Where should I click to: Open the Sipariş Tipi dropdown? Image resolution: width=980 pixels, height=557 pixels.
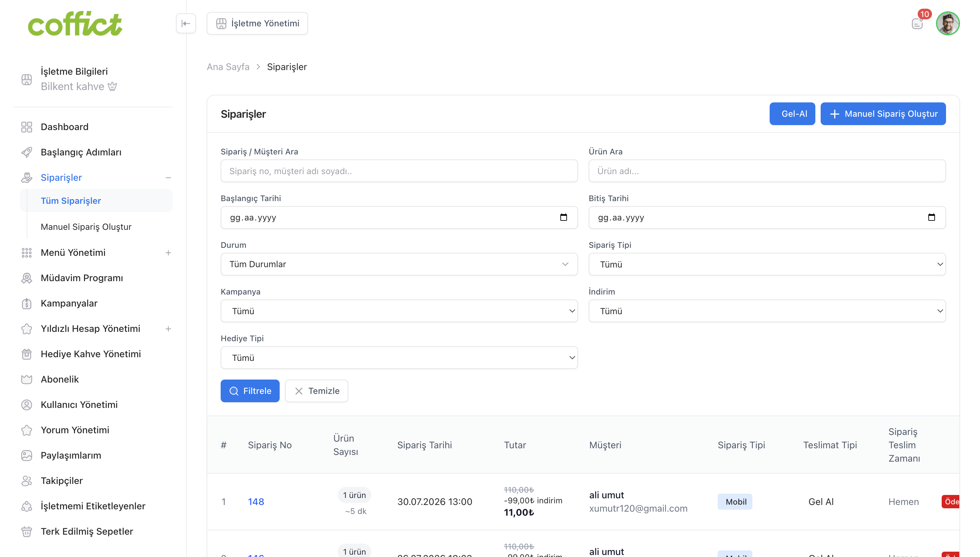pos(767,264)
